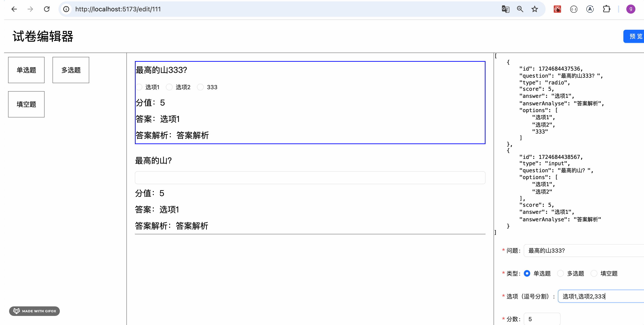Open Google Translate in the address bar
The height and width of the screenshot is (325, 644).
click(505, 9)
